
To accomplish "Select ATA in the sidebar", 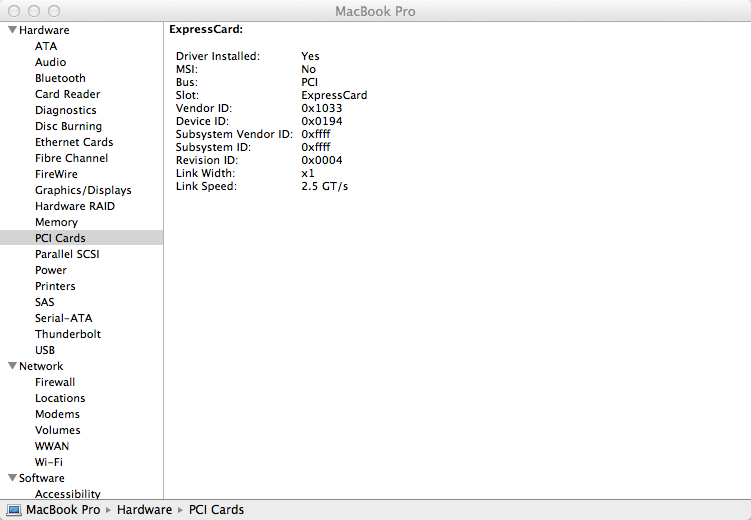I will click(x=46, y=46).
